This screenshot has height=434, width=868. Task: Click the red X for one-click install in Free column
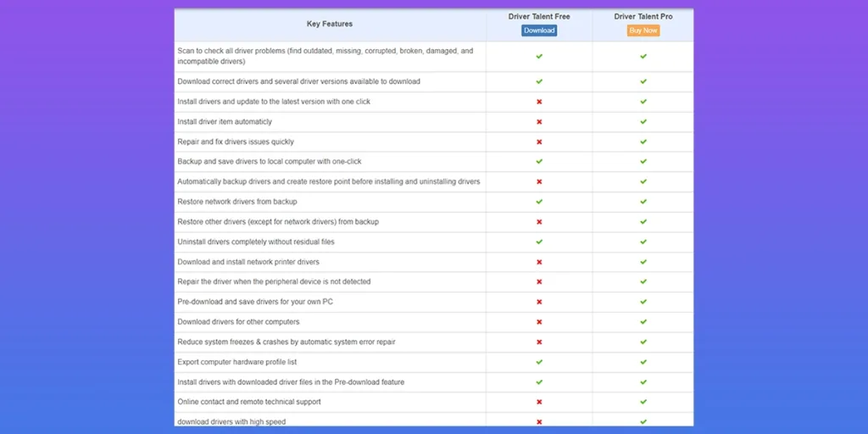click(x=539, y=102)
